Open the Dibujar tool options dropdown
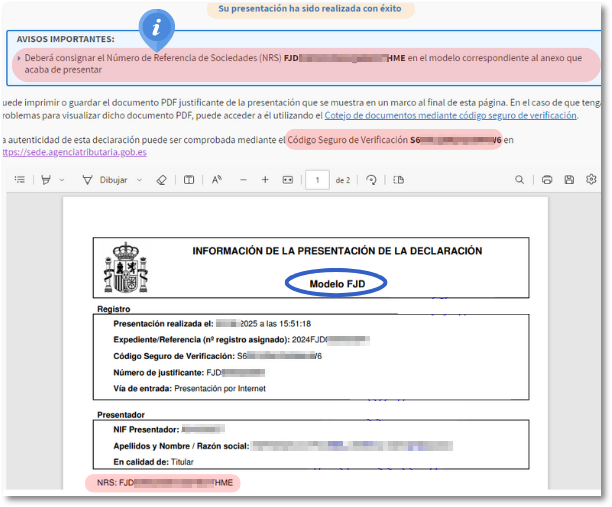The height and width of the screenshot is (507, 612). (138, 180)
